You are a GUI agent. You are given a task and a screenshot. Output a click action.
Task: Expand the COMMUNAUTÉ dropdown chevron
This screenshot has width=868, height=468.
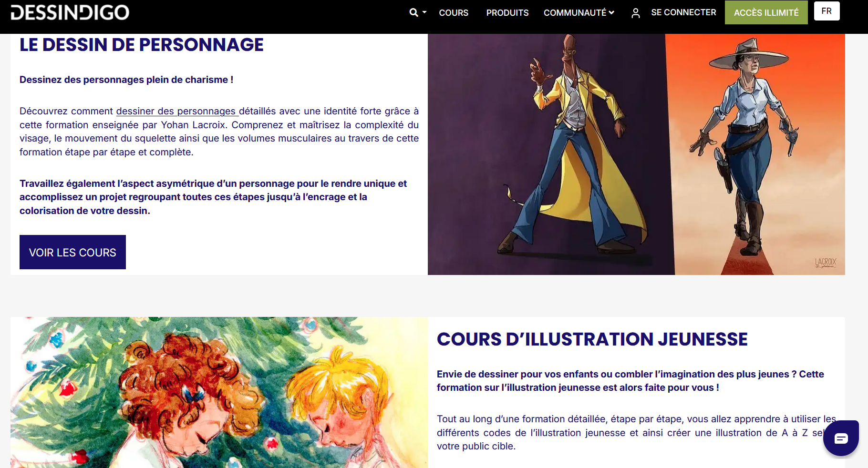click(612, 13)
